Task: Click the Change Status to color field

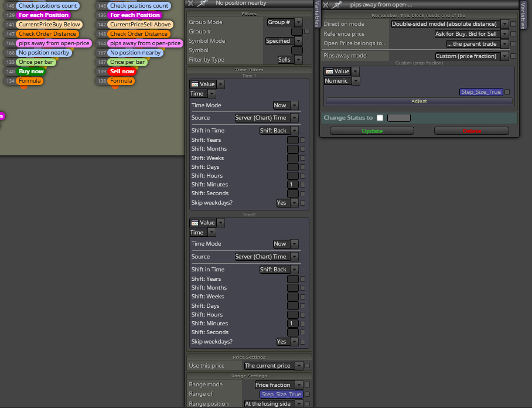Action: pos(398,118)
